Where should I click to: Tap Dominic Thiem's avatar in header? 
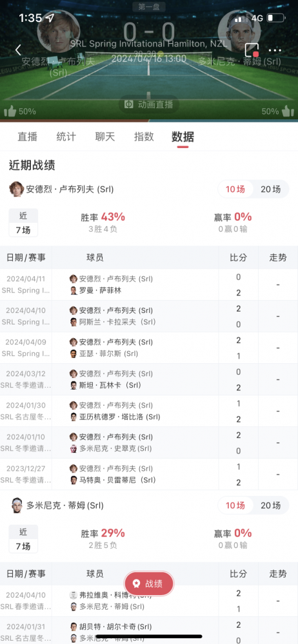(x=240, y=31)
